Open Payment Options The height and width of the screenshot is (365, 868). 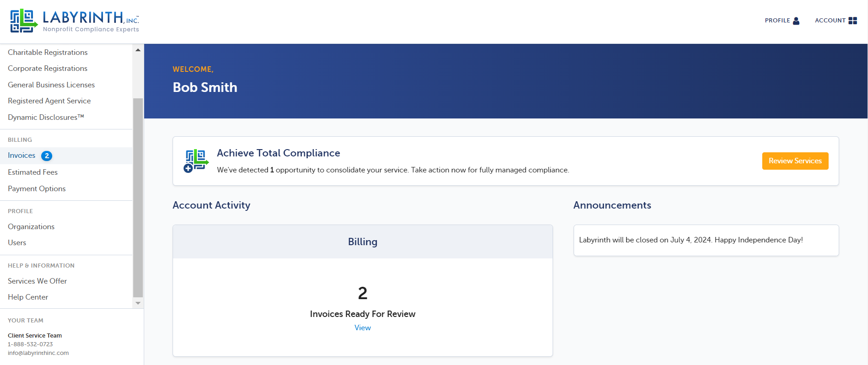tap(37, 188)
